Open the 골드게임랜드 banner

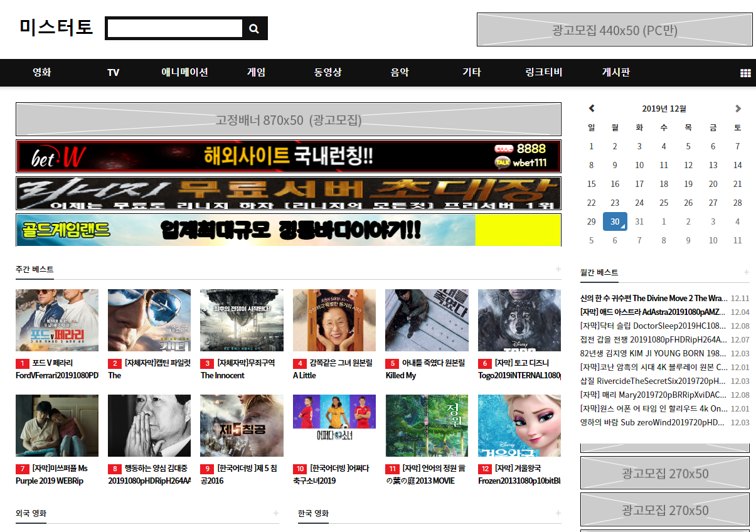(289, 230)
